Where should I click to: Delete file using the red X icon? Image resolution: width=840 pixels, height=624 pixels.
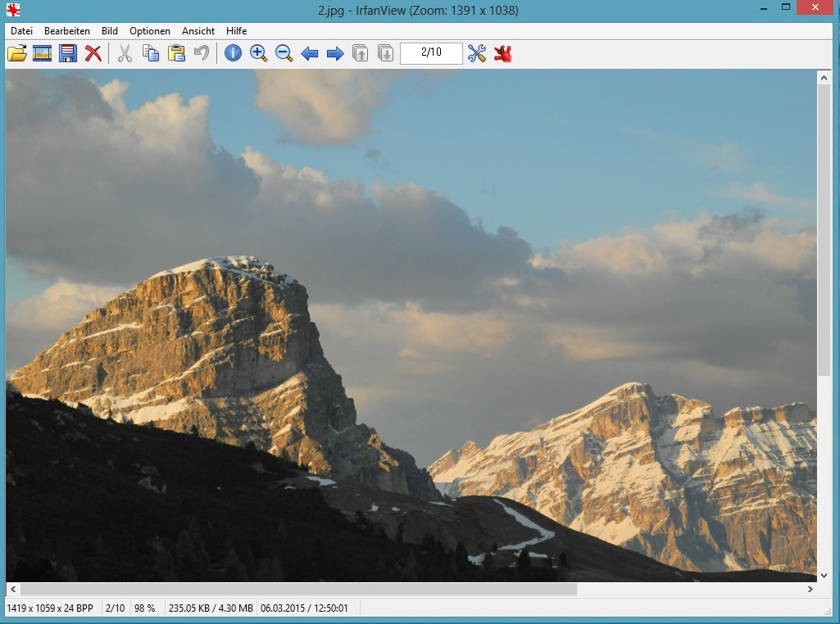(93, 53)
